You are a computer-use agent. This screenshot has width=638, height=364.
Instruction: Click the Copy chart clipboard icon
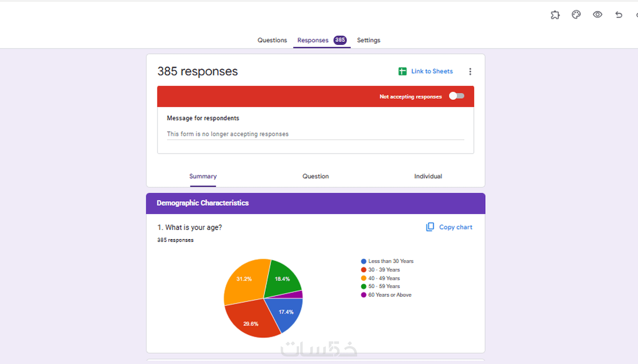[x=430, y=227]
